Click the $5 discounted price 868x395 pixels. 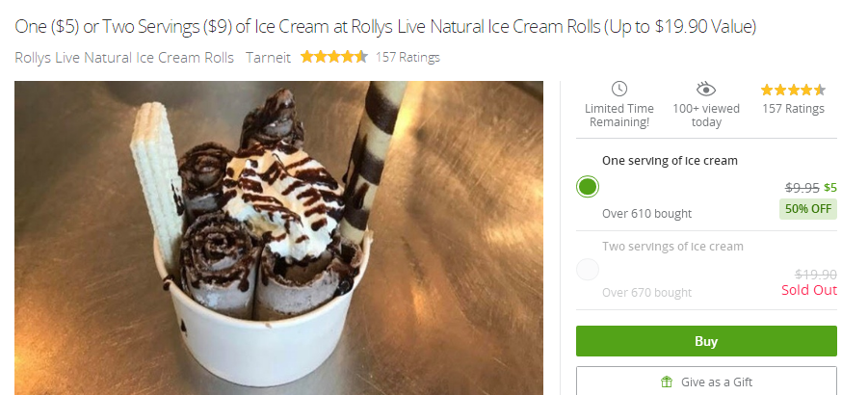pos(830,188)
